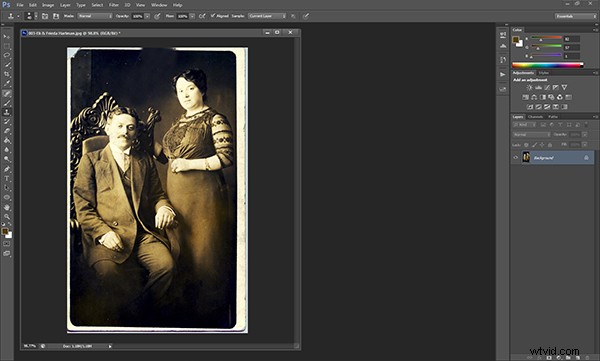Select the Rectangular Marquee tool

tap(7, 46)
